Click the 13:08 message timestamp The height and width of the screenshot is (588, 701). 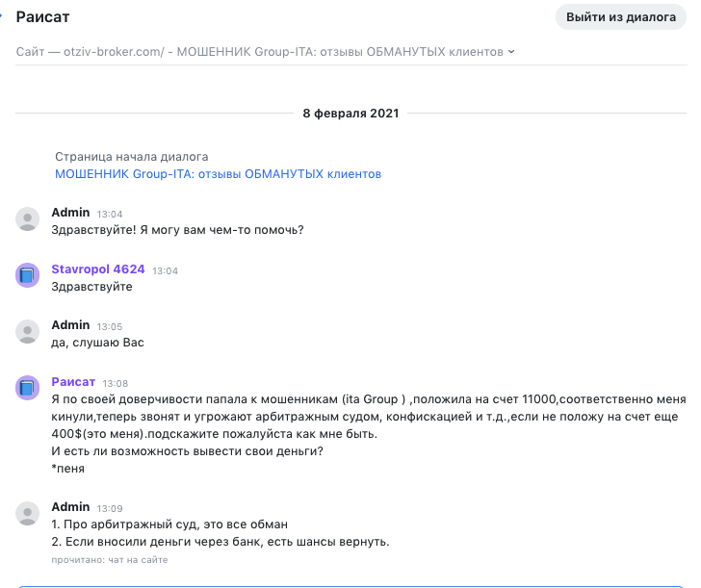pyautogui.click(x=116, y=383)
